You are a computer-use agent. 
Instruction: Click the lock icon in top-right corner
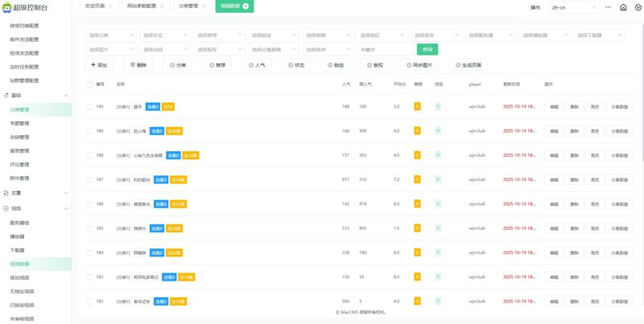(x=637, y=7)
